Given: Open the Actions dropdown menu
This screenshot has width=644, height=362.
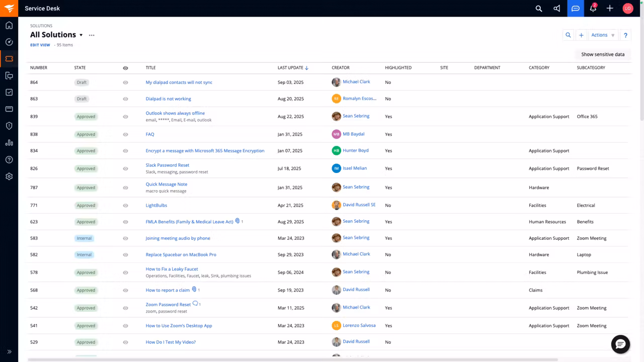Looking at the screenshot, I should point(602,35).
